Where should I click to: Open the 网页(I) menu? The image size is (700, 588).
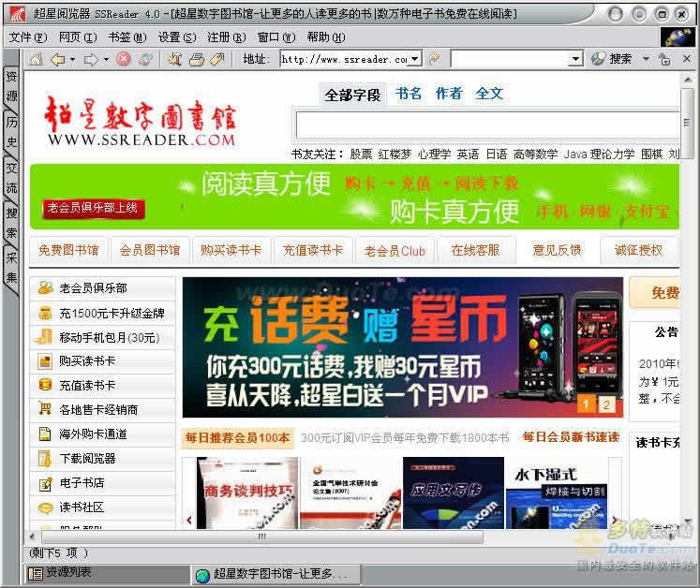pos(78,37)
